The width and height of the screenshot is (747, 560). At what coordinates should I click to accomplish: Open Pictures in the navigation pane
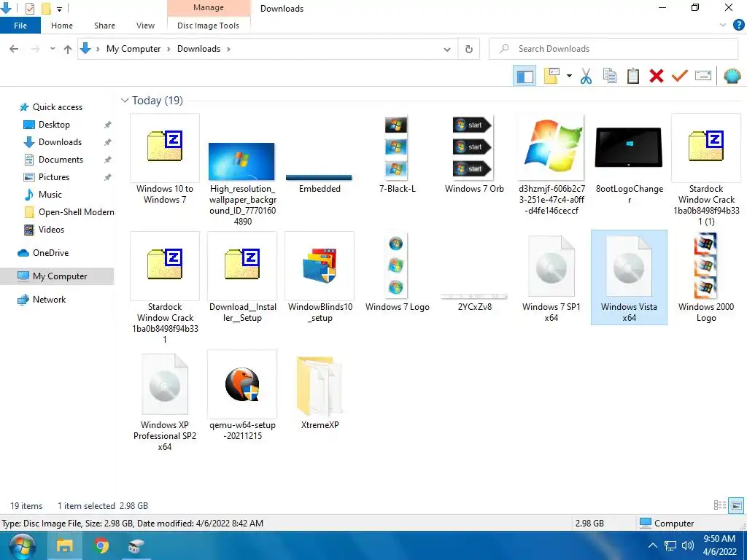(x=53, y=177)
